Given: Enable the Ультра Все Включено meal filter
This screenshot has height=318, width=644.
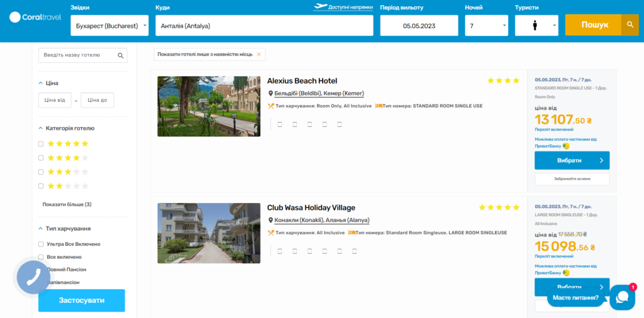Looking at the screenshot, I should [41, 244].
